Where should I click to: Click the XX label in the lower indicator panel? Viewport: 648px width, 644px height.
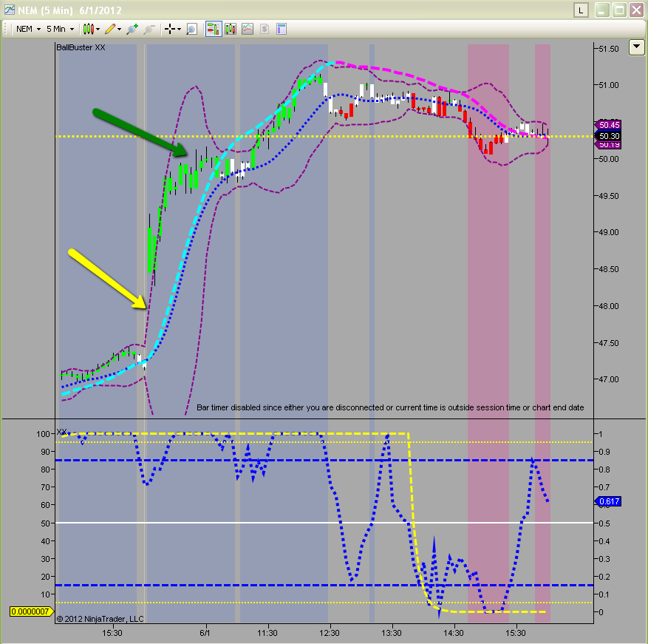coord(61,432)
